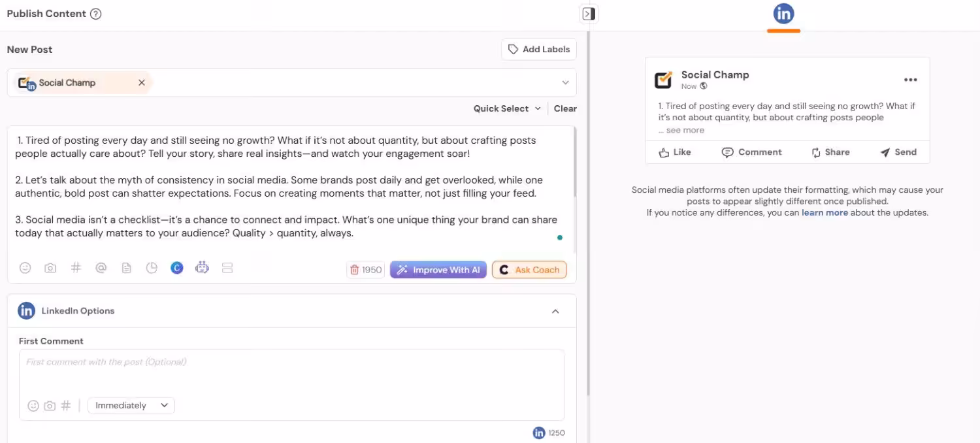Click the trash icon with 1950 count
Screen dimensions: 980x443
tap(365, 270)
